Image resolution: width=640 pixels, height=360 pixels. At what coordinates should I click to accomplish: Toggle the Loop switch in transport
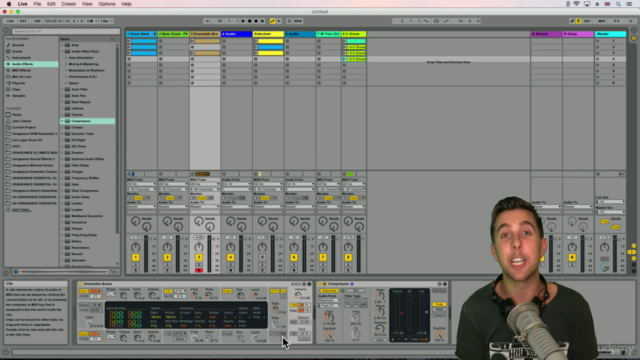[436, 21]
